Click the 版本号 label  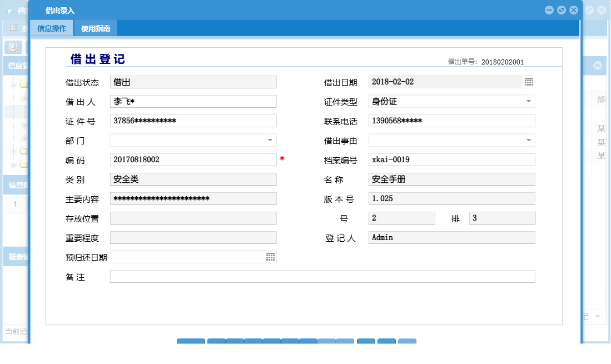339,200
